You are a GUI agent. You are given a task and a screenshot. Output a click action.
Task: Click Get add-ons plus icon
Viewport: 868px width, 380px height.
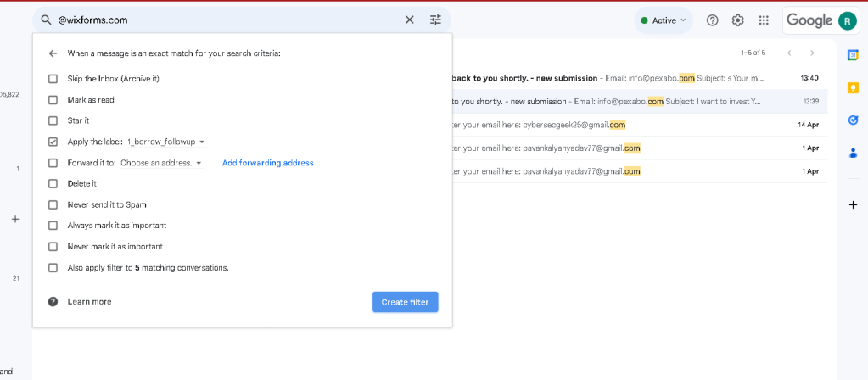tap(853, 205)
